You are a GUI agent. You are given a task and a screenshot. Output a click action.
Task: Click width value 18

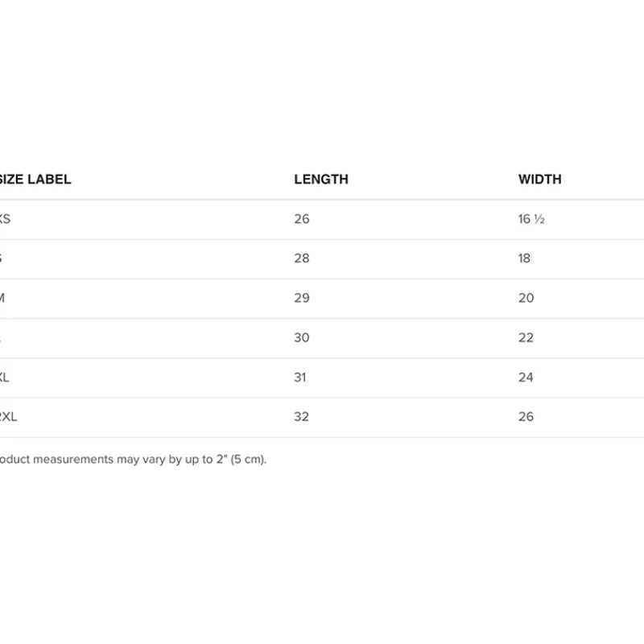[525, 258]
